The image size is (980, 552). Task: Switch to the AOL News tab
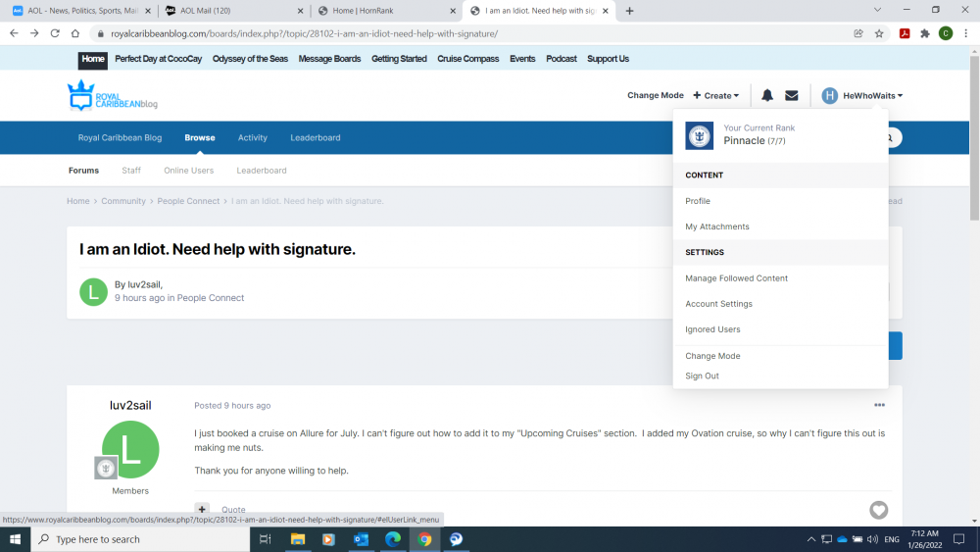(x=80, y=11)
